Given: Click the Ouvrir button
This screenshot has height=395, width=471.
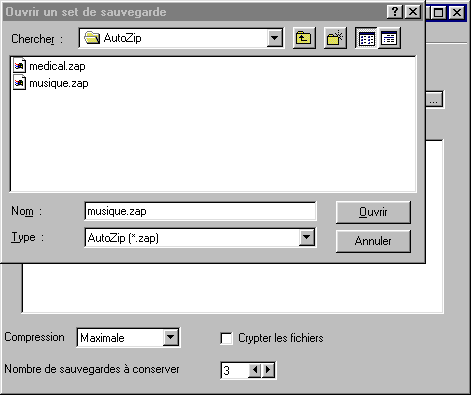Looking at the screenshot, I should 373,212.
